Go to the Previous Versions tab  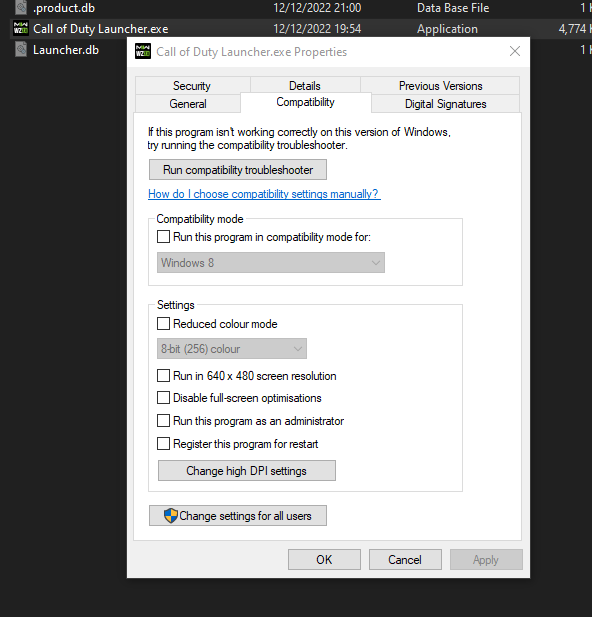tap(440, 85)
